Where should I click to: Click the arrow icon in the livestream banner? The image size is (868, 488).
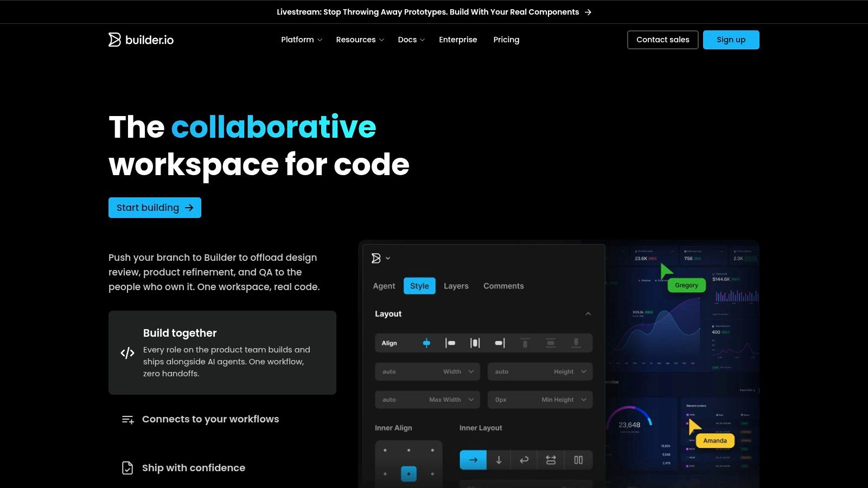(x=588, y=12)
